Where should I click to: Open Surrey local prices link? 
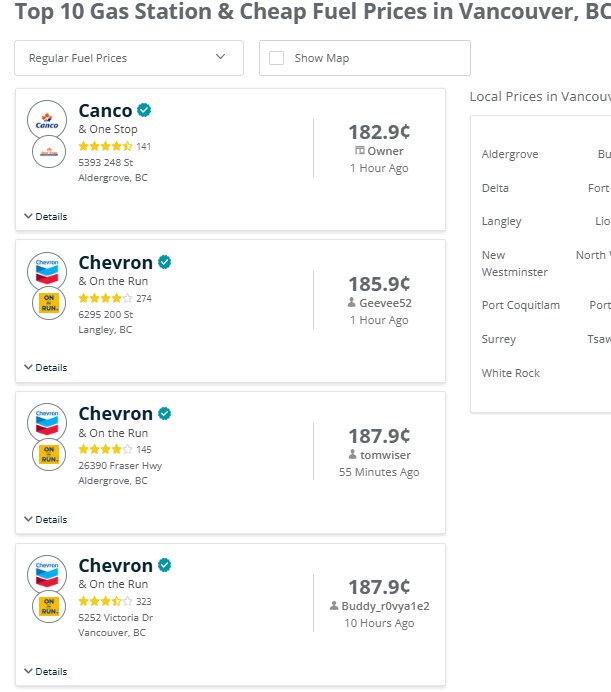[499, 339]
